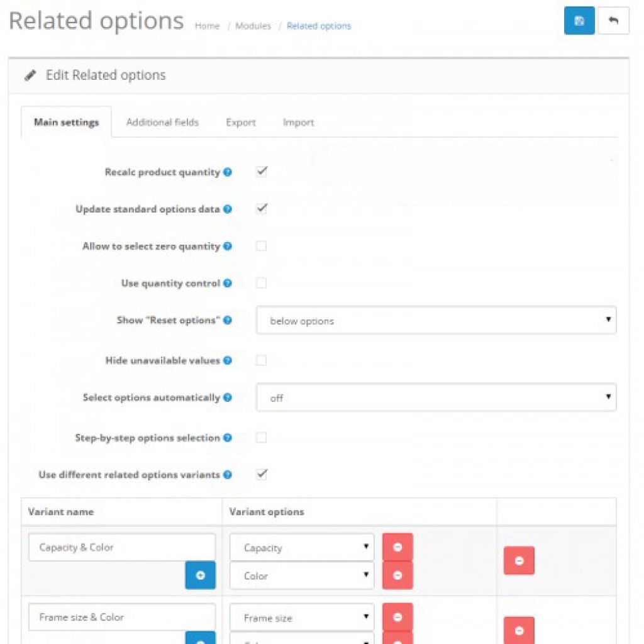Switch to Additional fields tab
Viewport: 644px width, 644px height.
point(162,123)
